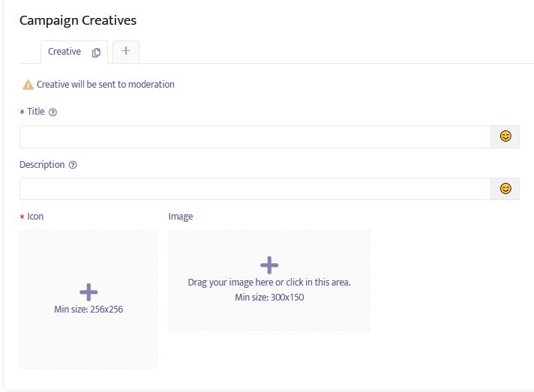This screenshot has height=392, width=534.
Task: Open the Title field help tooltip icon
Action: pyautogui.click(x=52, y=112)
